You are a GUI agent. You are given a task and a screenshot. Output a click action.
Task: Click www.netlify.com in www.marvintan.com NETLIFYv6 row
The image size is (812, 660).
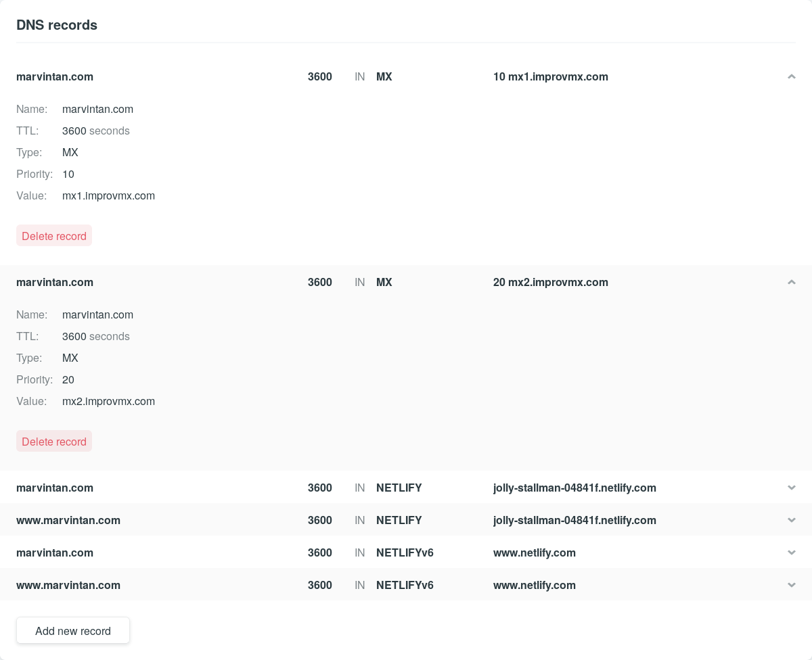[x=535, y=586]
